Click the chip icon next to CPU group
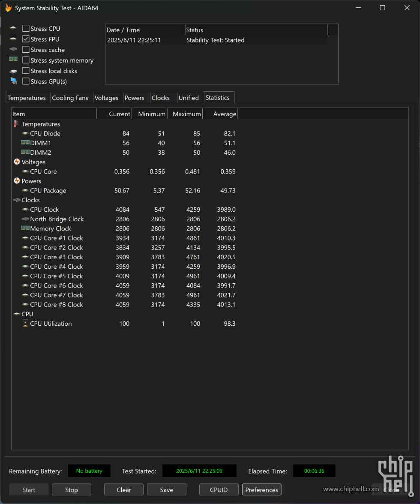The width and height of the screenshot is (420, 504). click(x=17, y=314)
